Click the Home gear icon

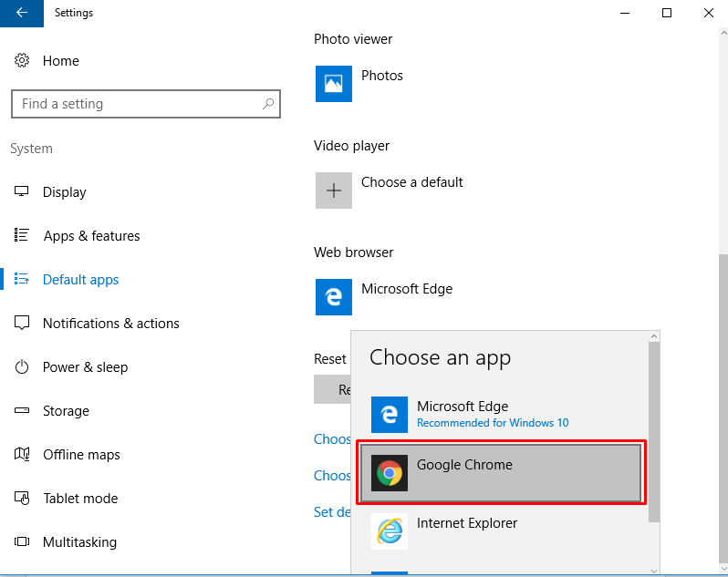22,60
